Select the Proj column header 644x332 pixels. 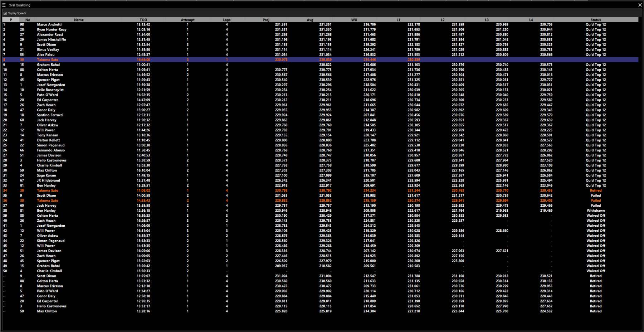pos(266,20)
